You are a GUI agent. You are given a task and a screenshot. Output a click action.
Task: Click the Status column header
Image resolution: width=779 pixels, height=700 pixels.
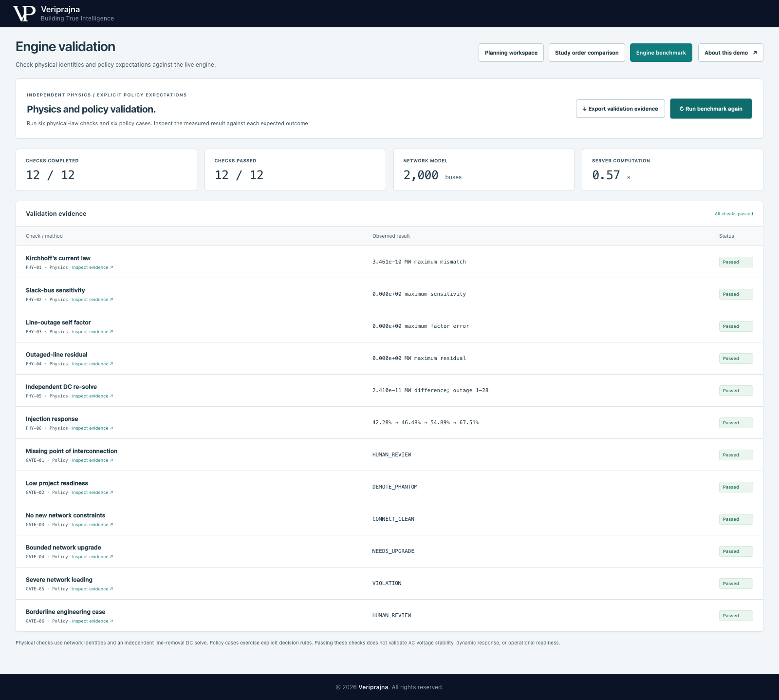coord(726,236)
